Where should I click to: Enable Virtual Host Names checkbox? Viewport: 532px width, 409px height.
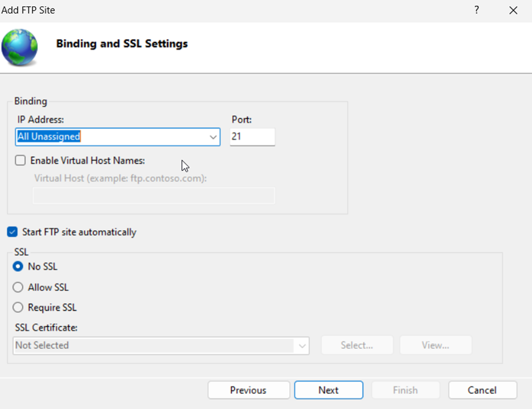coord(20,161)
